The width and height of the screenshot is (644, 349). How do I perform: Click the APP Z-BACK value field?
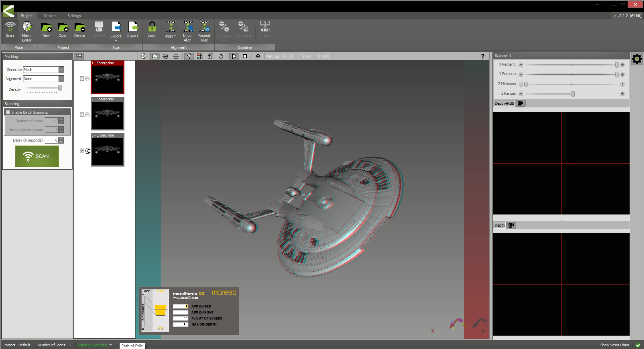click(181, 306)
